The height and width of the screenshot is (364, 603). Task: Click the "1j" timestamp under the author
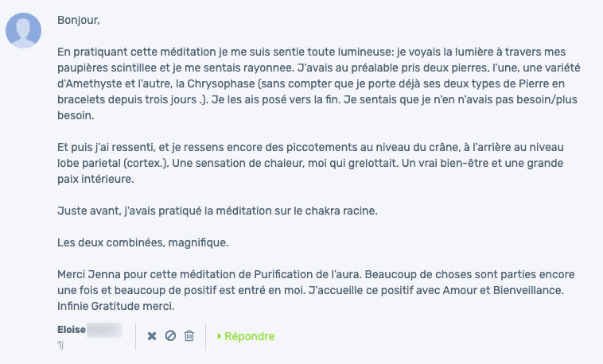point(60,345)
